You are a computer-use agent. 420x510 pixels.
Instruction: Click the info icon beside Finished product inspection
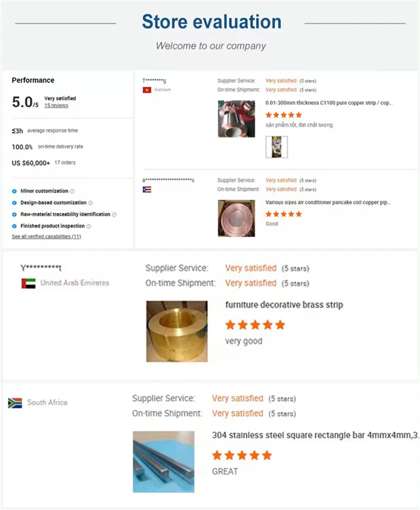pos(89,226)
